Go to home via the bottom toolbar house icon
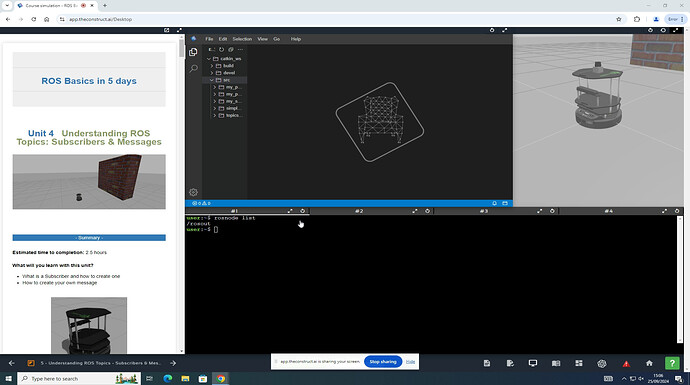 coord(649,363)
